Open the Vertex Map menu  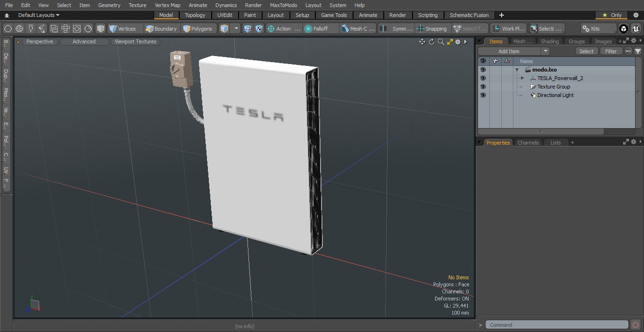click(x=167, y=5)
